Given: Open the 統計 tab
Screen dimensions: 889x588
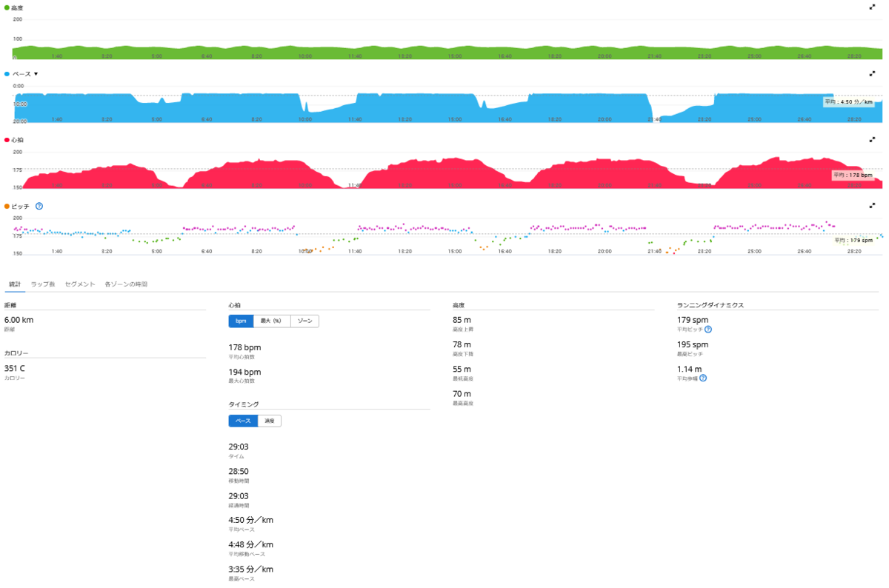Looking at the screenshot, I should [x=15, y=284].
